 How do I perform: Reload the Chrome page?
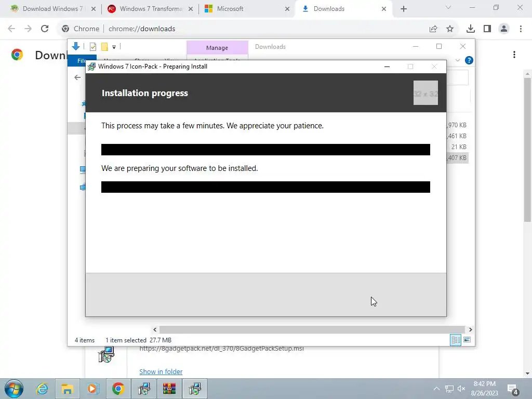pos(45,29)
